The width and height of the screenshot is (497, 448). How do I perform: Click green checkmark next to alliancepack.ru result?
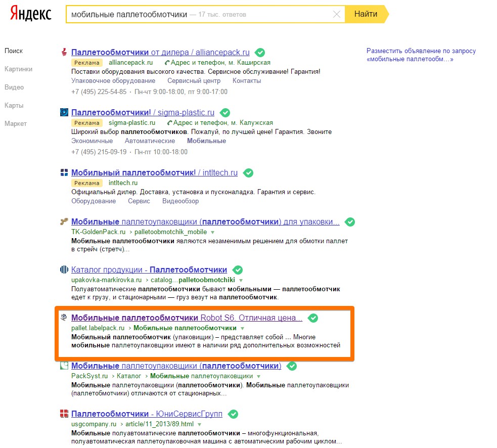pyautogui.click(x=260, y=52)
